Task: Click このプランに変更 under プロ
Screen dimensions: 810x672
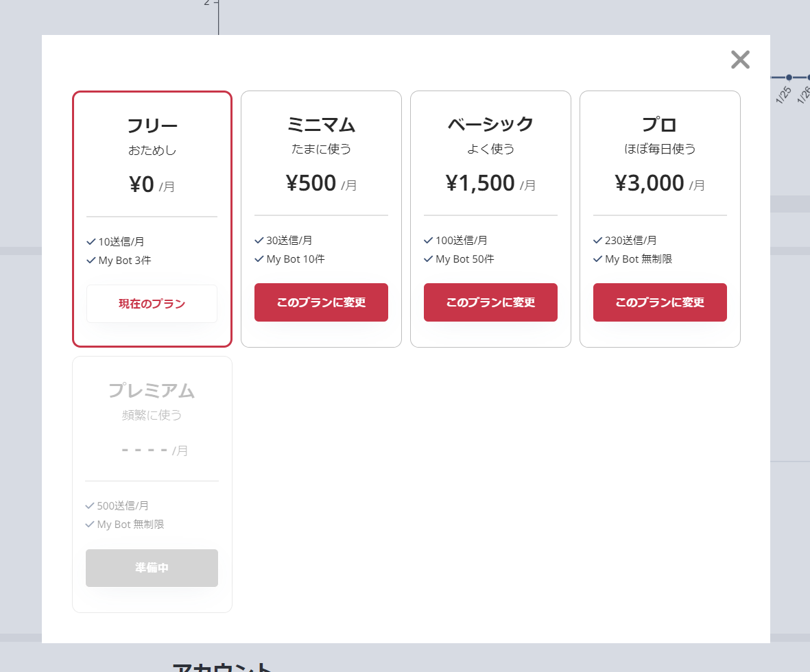Action: [660, 302]
